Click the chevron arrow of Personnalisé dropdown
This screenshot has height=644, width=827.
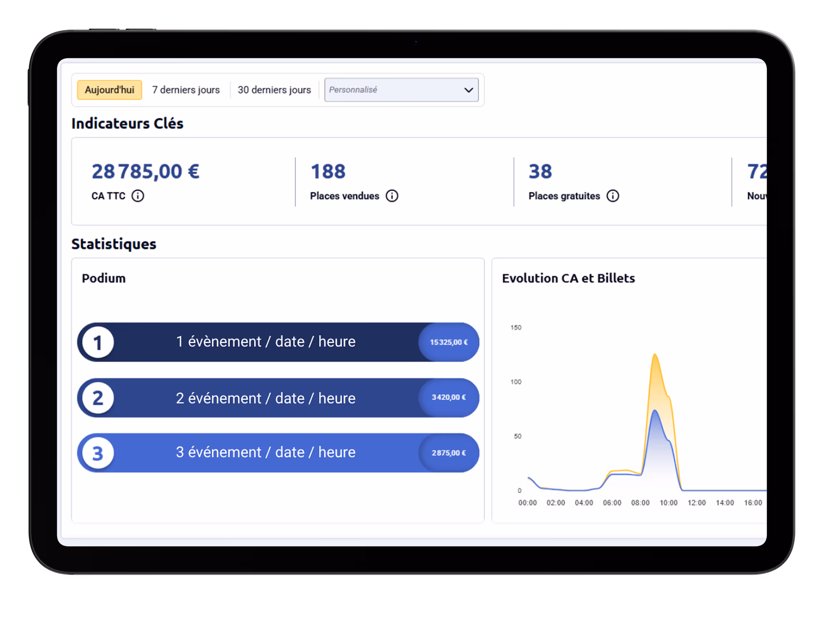tap(468, 90)
